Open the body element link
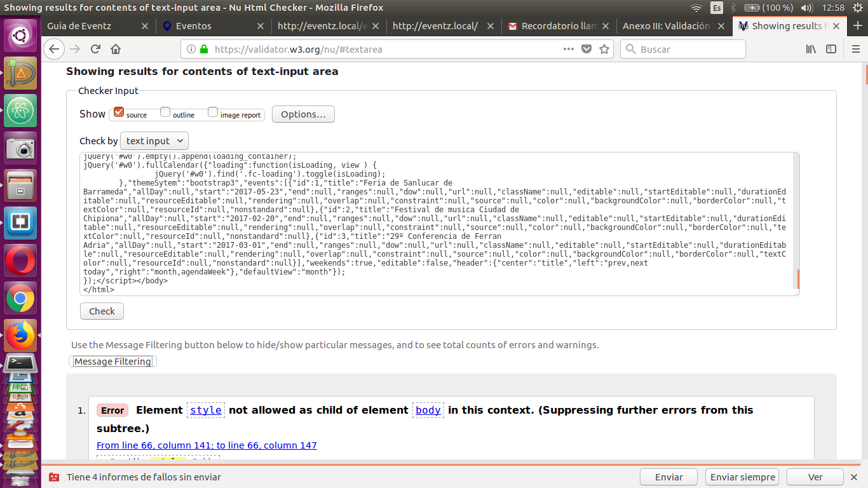This screenshot has height=488, width=868. tap(428, 410)
